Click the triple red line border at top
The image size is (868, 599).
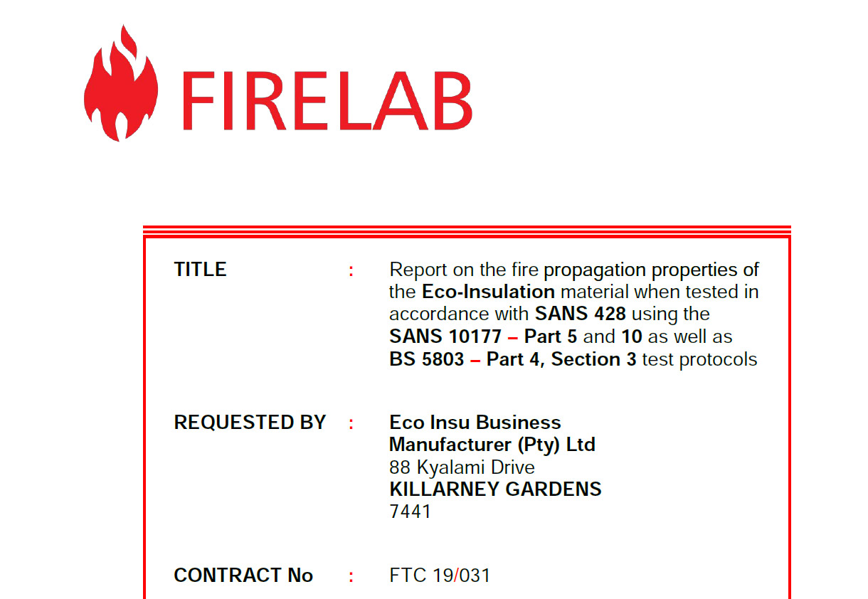467,231
